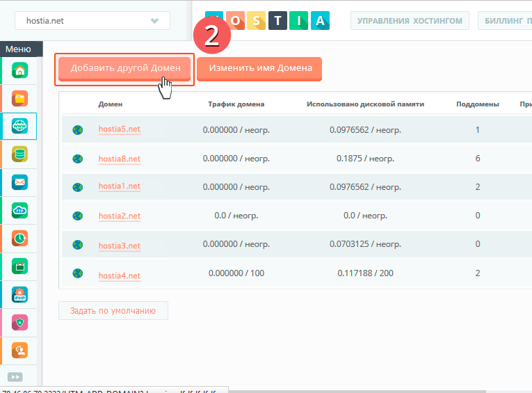Open the hostia5.net domain link

120,129
